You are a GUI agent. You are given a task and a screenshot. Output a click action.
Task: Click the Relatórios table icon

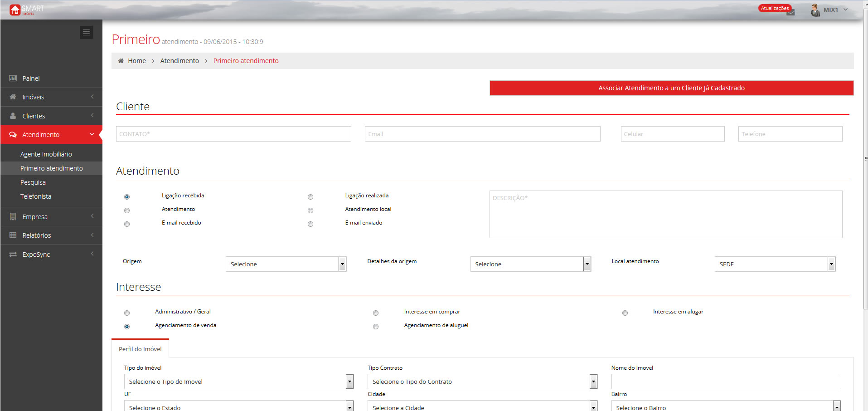[13, 235]
